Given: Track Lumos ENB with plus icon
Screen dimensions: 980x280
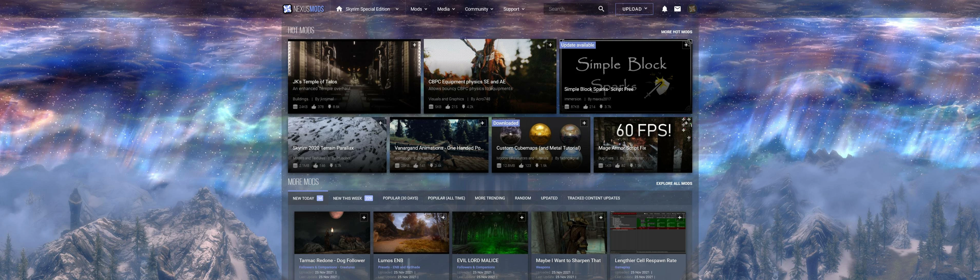Looking at the screenshot, I should 443,218.
